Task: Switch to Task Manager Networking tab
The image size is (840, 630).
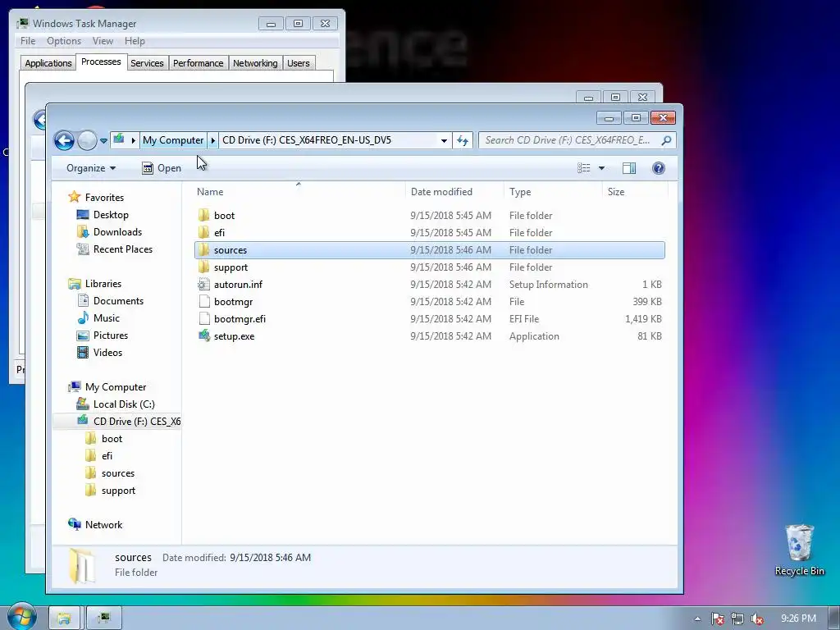Action: coord(255,63)
